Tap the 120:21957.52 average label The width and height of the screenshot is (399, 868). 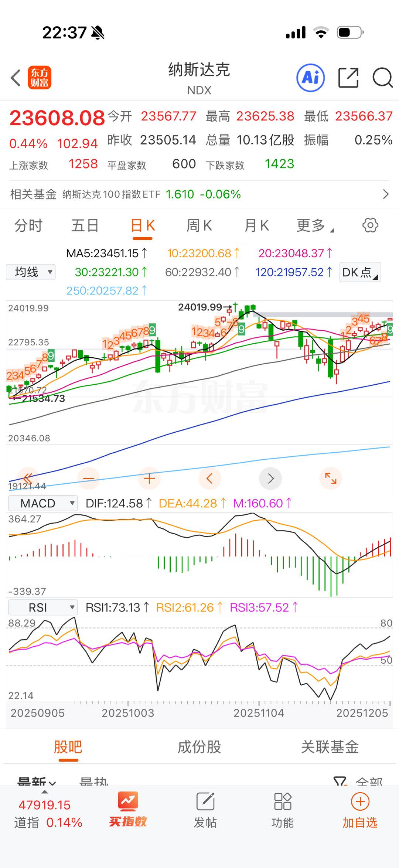[294, 272]
